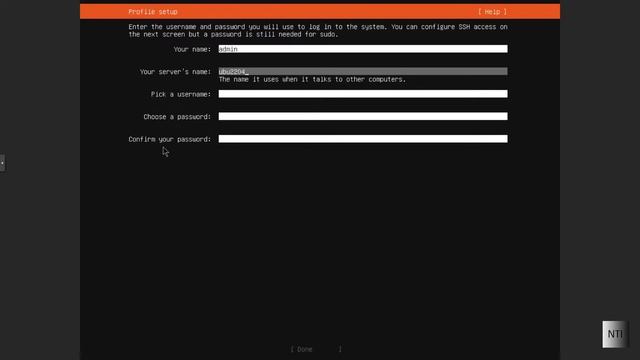Focus the Confirm your password field
This screenshot has width=640, height=360.
[x=363, y=139]
